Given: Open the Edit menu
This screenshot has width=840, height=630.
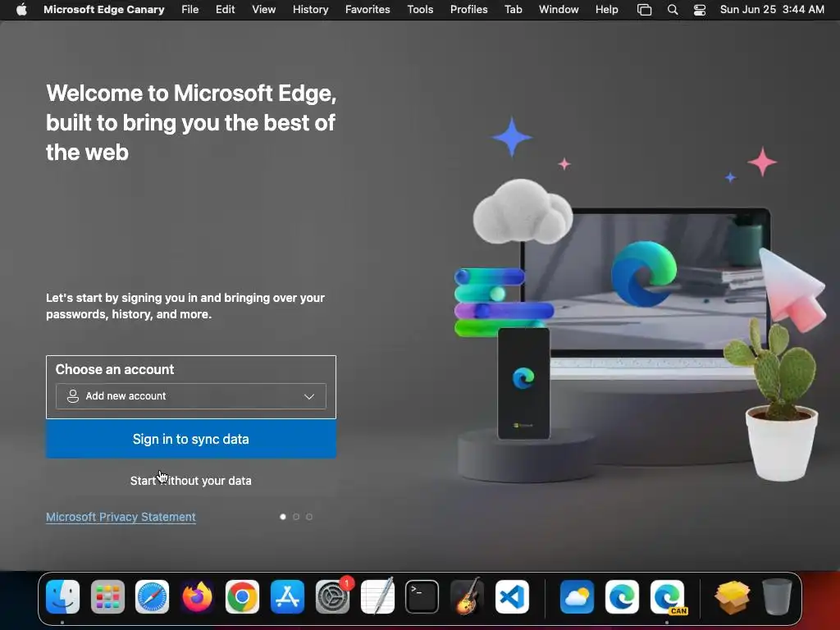Looking at the screenshot, I should [225, 10].
